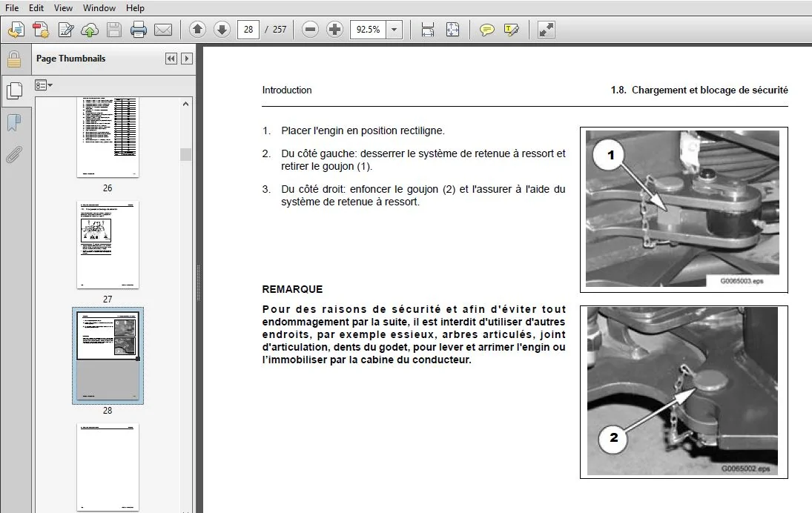The width and height of the screenshot is (812, 513).
Task: Open the Edit/Sign document icon
Action: [x=66, y=30]
